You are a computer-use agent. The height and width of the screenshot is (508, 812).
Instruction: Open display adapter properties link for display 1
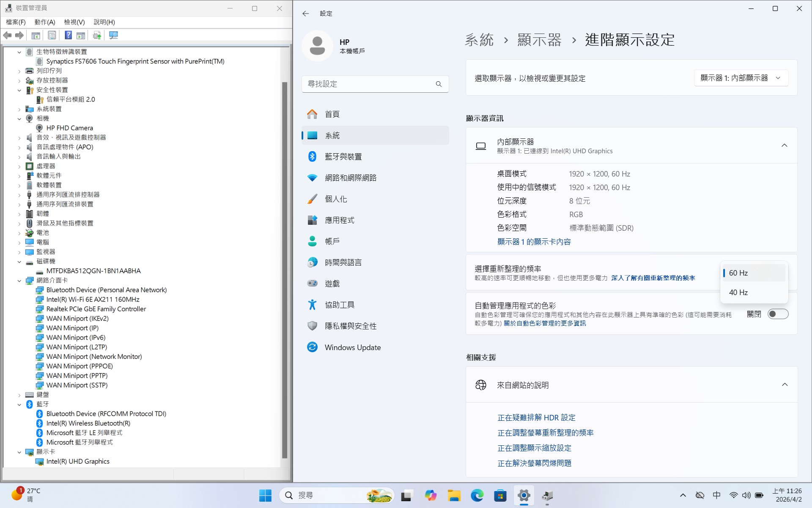[x=534, y=242]
